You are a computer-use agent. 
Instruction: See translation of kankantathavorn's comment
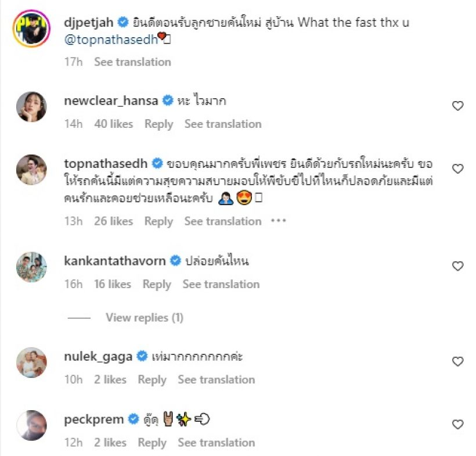[x=221, y=284]
